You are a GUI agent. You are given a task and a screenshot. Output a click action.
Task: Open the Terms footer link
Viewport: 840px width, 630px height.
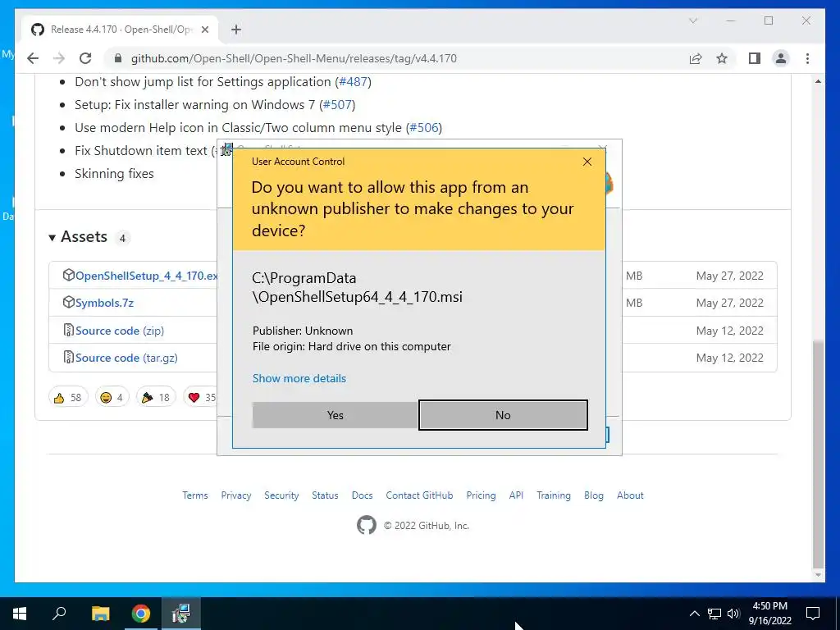pos(195,495)
